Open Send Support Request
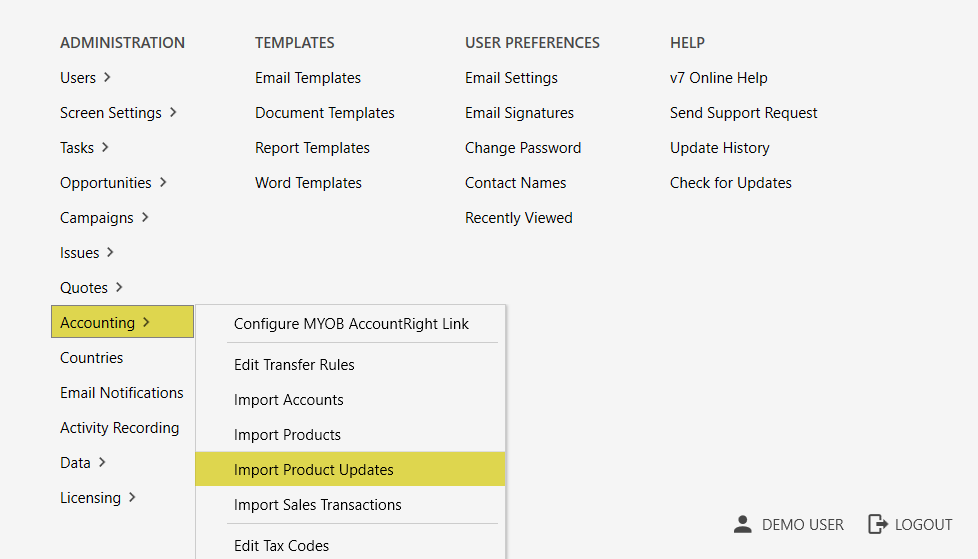978x559 pixels. click(744, 113)
